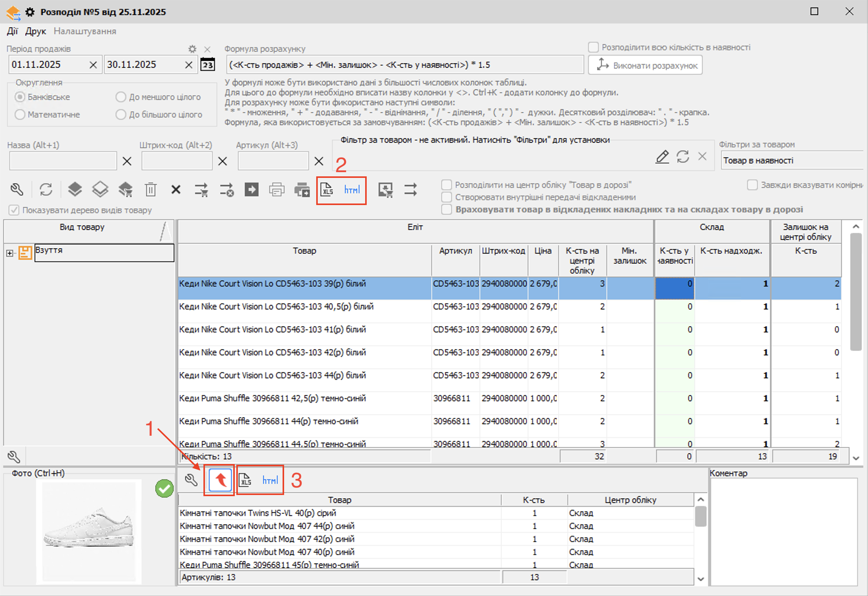Click 'Виконати розрахунок' button

pyautogui.click(x=645, y=65)
